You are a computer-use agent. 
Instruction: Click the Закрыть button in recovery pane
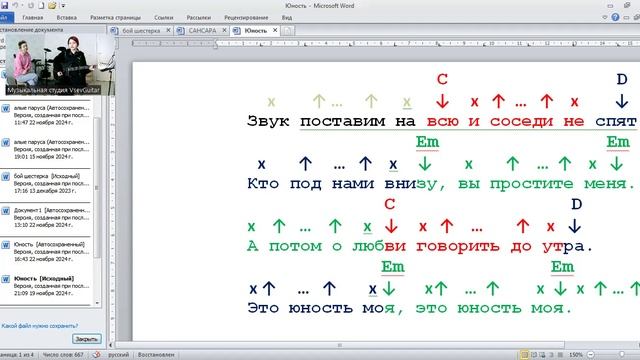click(x=87, y=339)
